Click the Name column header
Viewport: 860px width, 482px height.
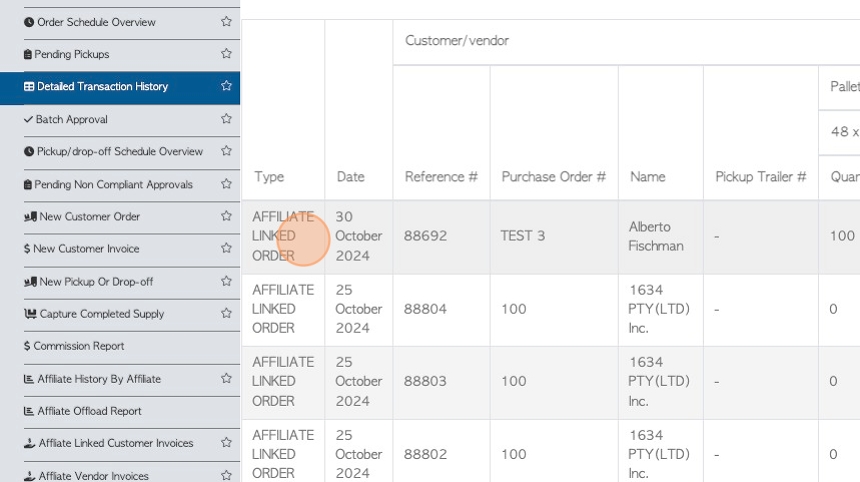(648, 177)
